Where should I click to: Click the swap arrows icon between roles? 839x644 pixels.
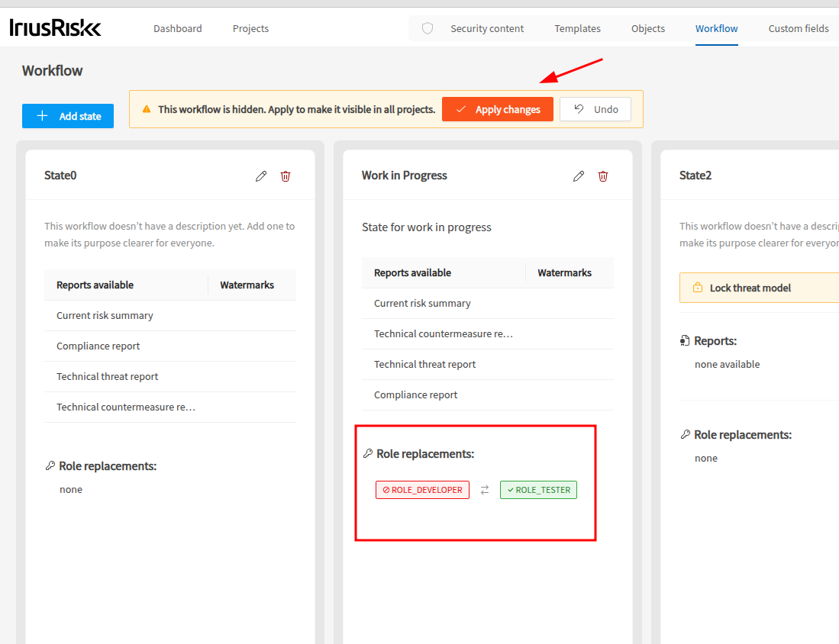(485, 490)
